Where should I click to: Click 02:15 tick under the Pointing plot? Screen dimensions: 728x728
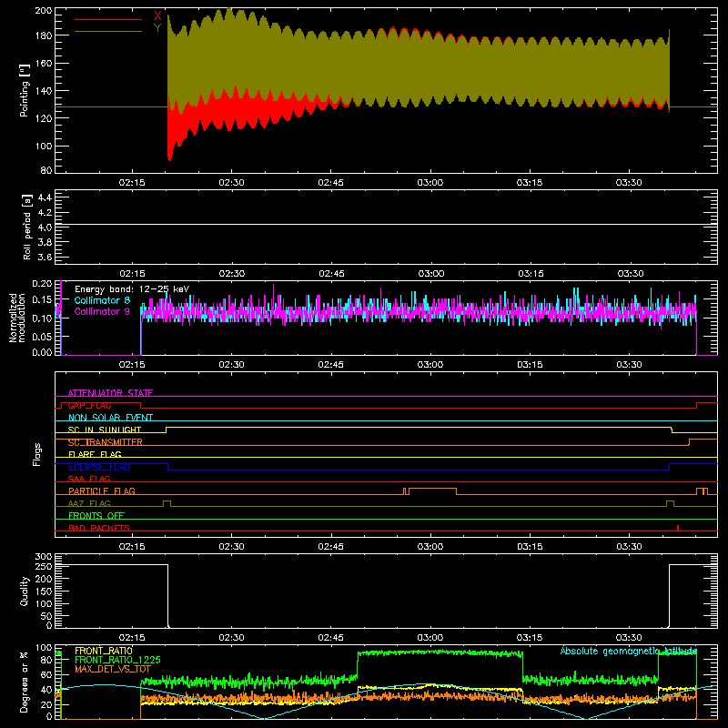(x=132, y=183)
